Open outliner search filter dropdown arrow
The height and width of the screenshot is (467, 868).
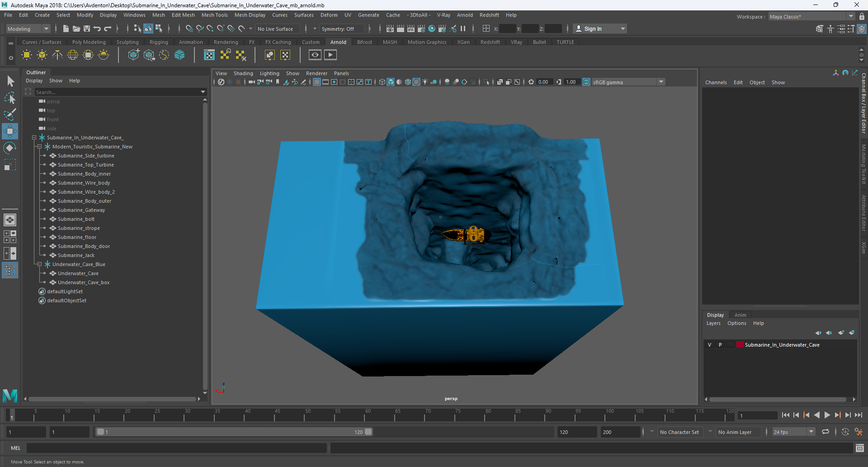pyautogui.click(x=203, y=92)
